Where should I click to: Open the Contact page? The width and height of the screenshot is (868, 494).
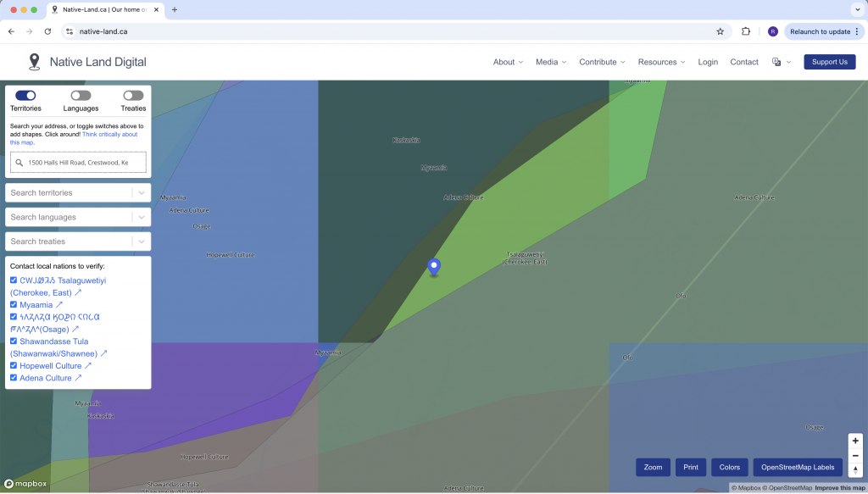tap(744, 62)
